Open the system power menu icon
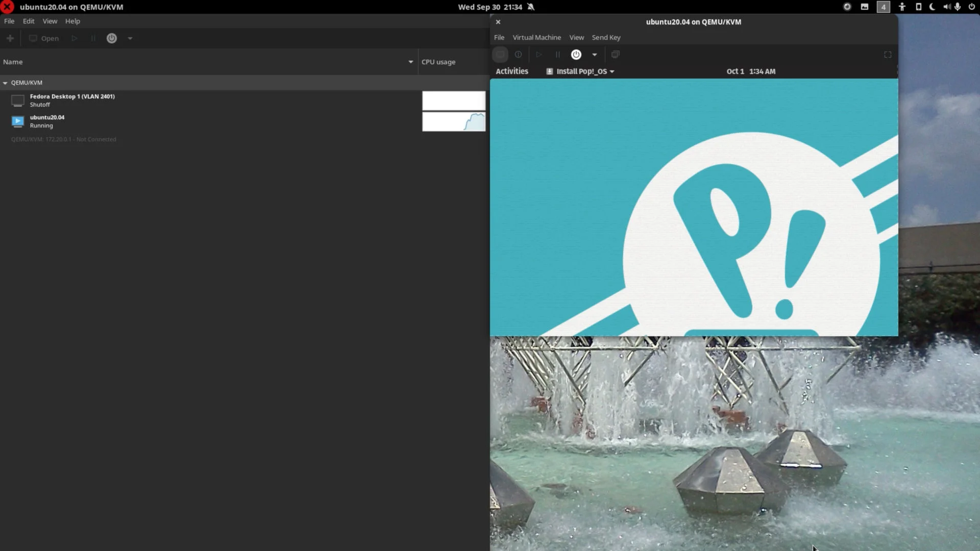Image resolution: width=980 pixels, height=551 pixels. click(x=971, y=7)
